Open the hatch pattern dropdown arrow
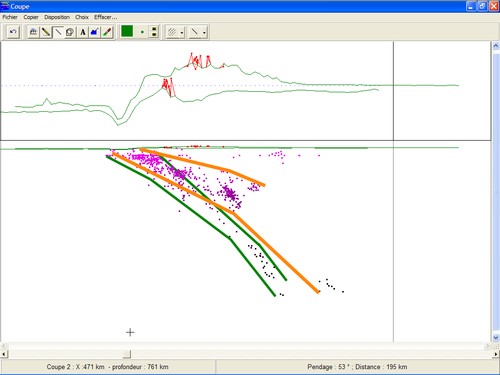 coord(182,33)
